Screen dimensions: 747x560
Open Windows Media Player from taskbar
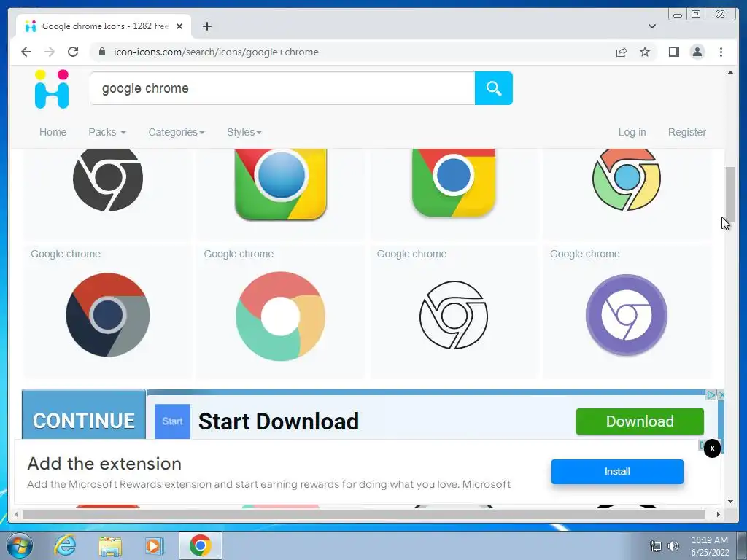pos(154,545)
